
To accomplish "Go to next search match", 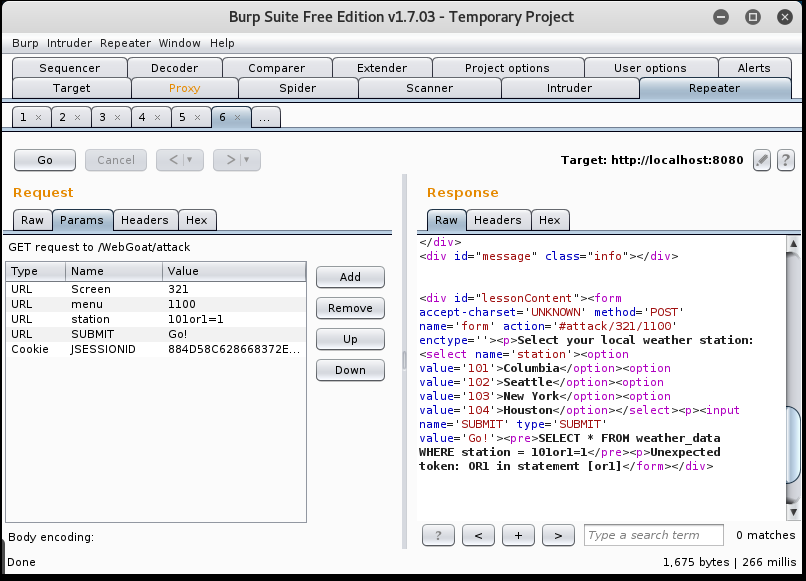I will pos(558,535).
